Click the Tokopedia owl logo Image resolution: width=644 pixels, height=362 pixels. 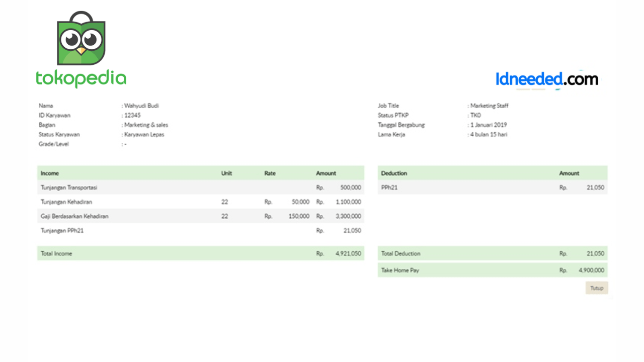(x=81, y=39)
